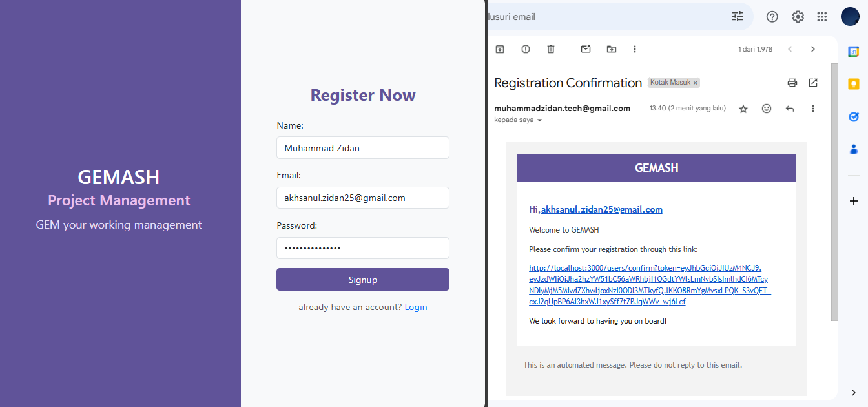Show search options in the email search bar

738,17
